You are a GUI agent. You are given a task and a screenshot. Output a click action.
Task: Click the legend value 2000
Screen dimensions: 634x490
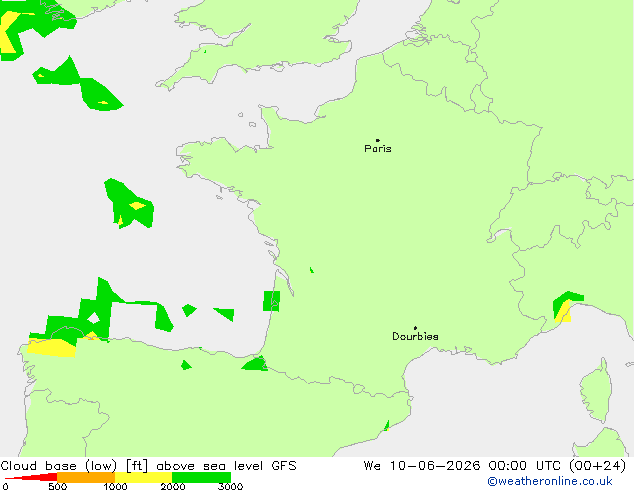coord(173,486)
